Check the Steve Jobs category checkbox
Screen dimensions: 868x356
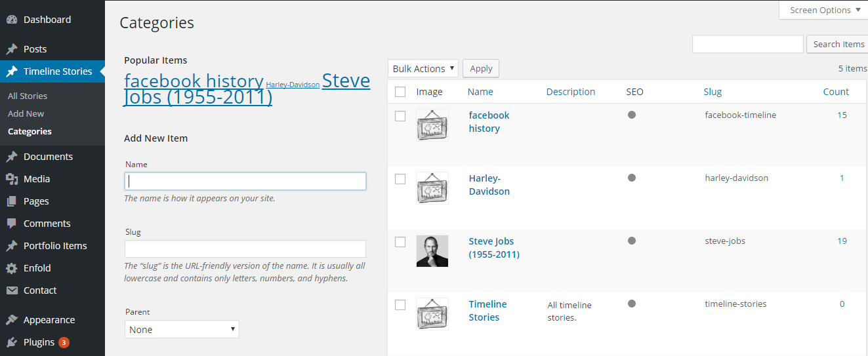(x=400, y=242)
